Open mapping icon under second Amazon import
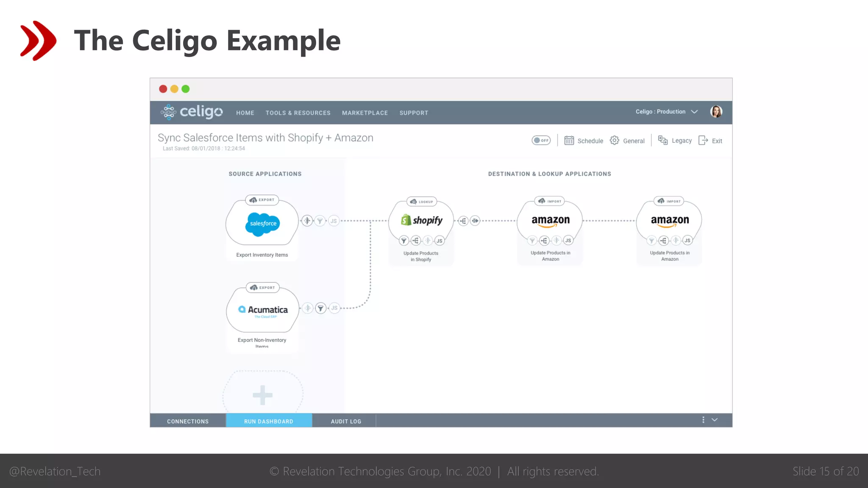 point(664,241)
